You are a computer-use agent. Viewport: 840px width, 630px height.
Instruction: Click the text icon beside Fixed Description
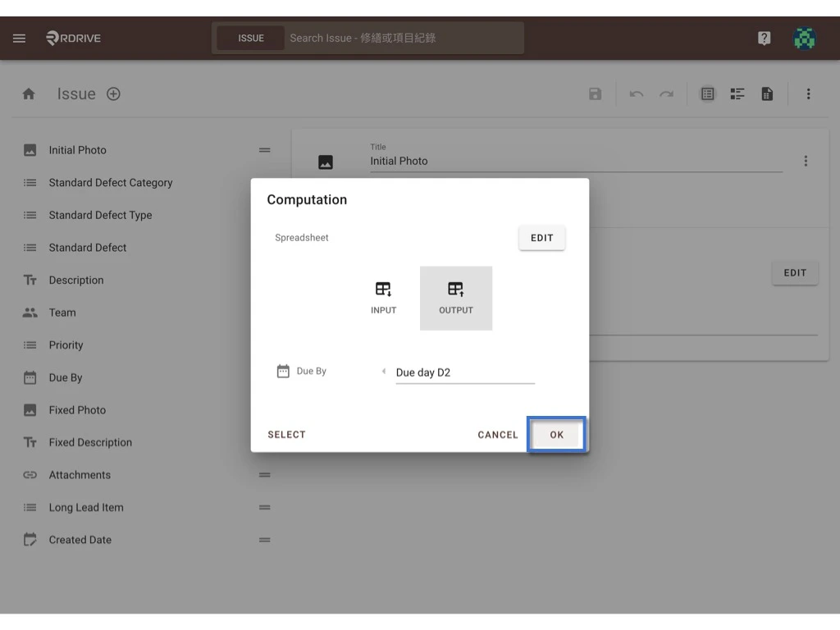[30, 442]
